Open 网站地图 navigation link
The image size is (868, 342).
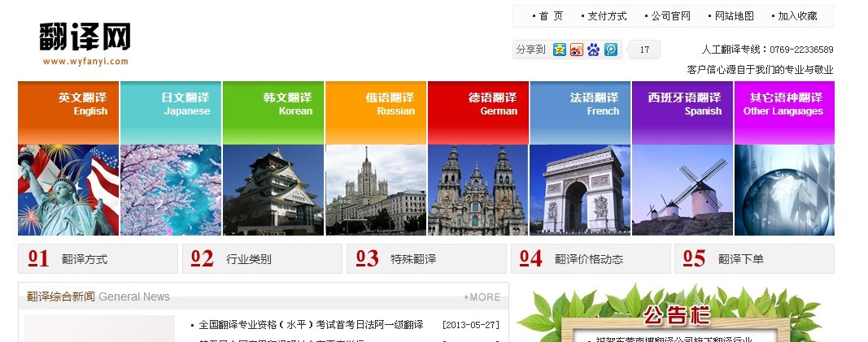pyautogui.click(x=734, y=16)
